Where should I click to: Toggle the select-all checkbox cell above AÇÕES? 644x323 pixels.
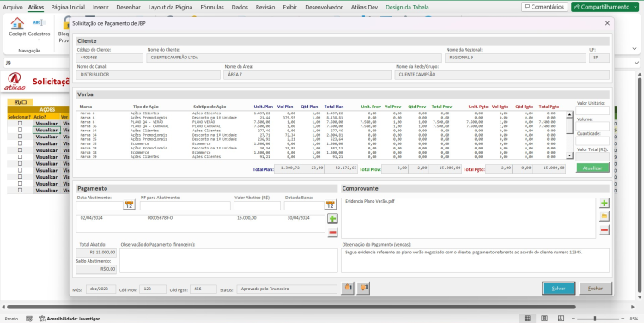(x=20, y=102)
